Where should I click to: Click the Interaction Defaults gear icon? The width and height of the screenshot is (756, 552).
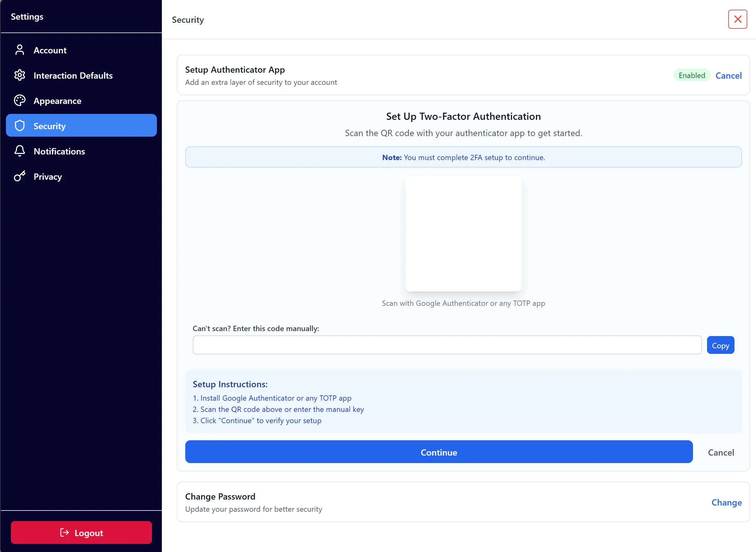pos(20,75)
